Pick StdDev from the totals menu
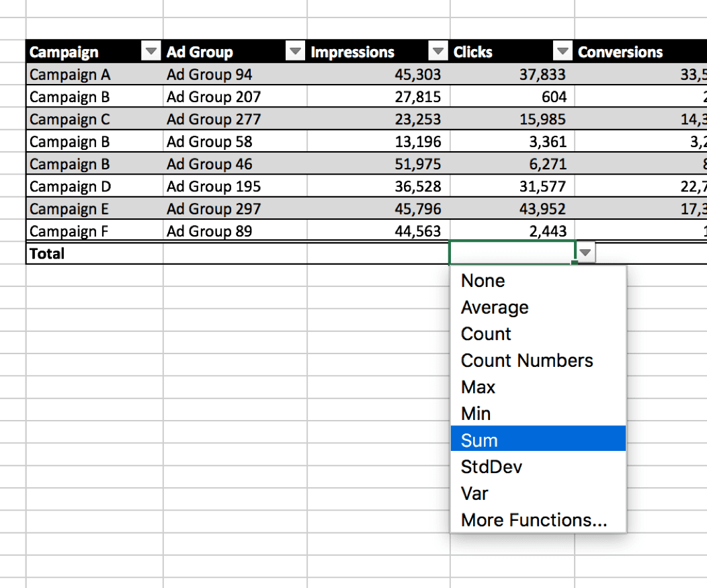 point(538,466)
